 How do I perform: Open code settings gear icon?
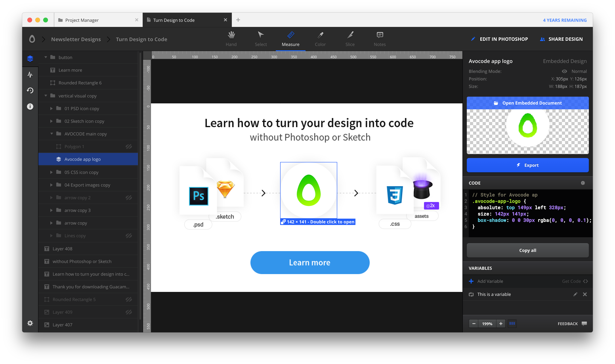pos(583,183)
